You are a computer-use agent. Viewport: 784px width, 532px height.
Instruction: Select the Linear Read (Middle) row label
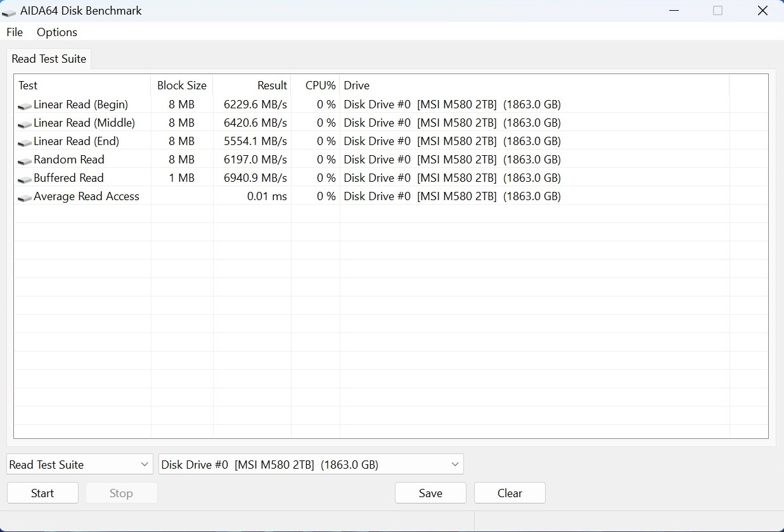pyautogui.click(x=84, y=123)
